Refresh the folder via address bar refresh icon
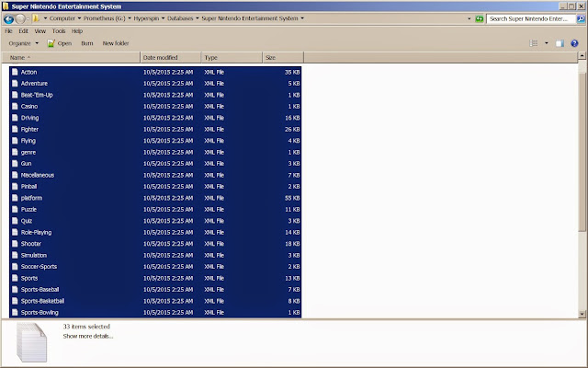 (480, 18)
